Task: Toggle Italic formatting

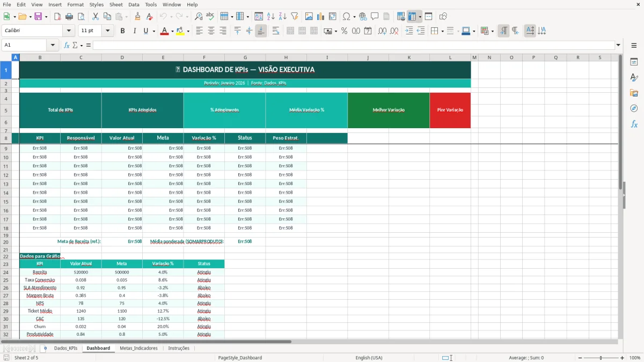Action: (x=134, y=31)
